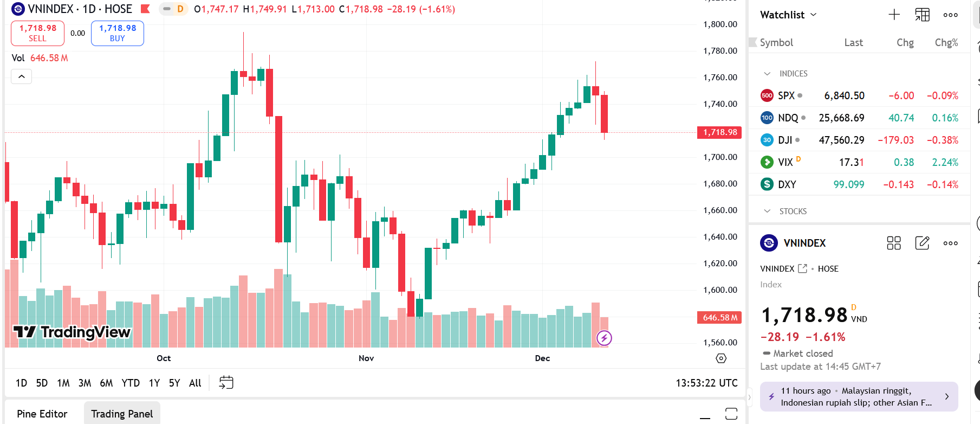The width and height of the screenshot is (980, 424).
Task: Set chart range to 6M
Action: [x=106, y=383]
